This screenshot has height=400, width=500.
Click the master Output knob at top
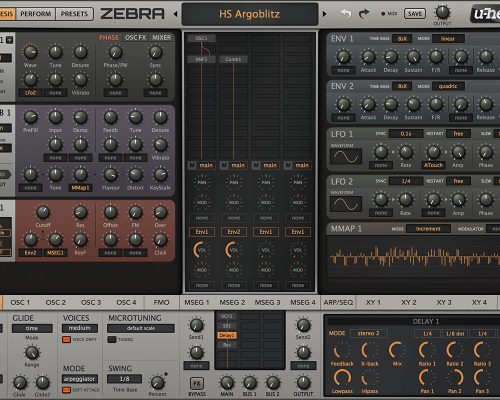pos(443,13)
